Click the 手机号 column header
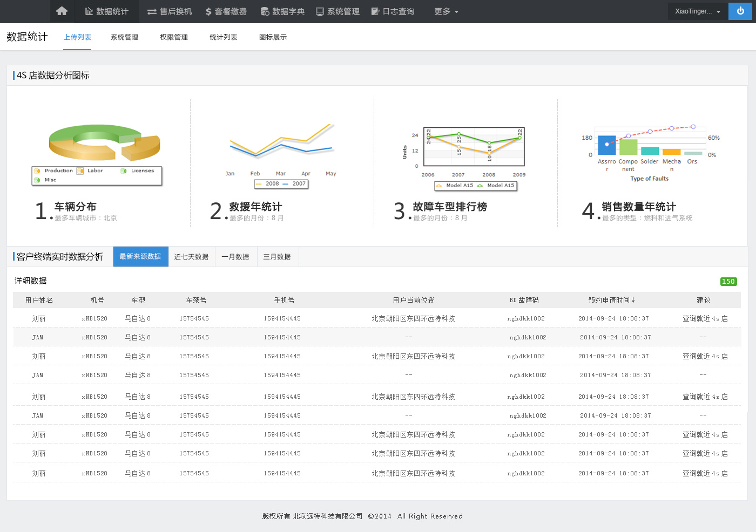Image resolution: width=756 pixels, height=532 pixels. coord(284,300)
